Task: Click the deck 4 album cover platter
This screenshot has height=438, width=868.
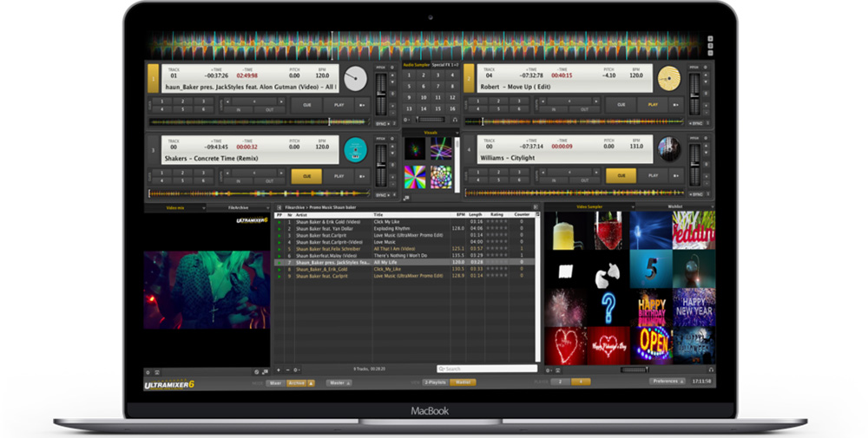Action: tap(668, 149)
